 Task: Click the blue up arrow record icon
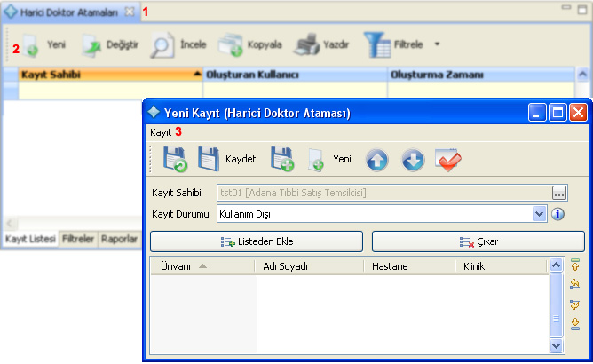click(378, 160)
